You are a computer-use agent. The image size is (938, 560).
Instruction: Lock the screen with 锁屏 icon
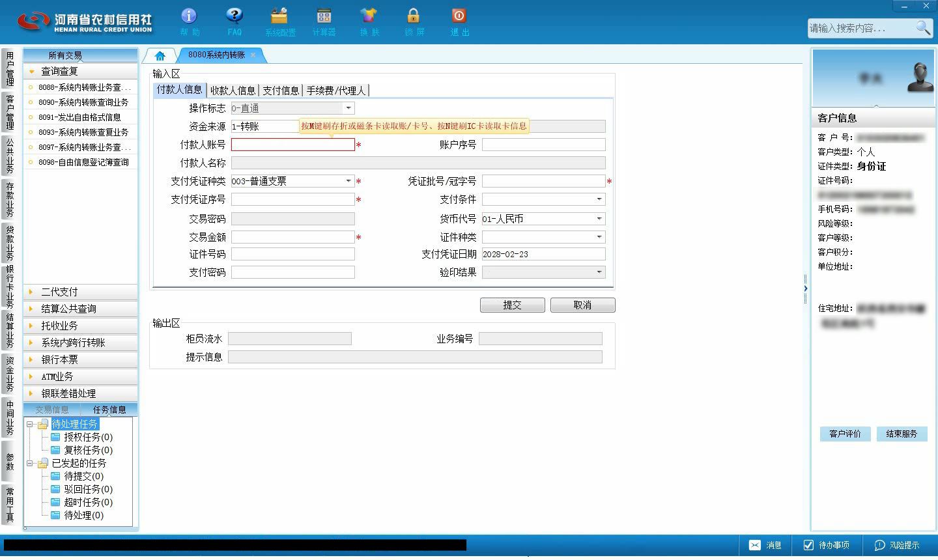pyautogui.click(x=414, y=21)
